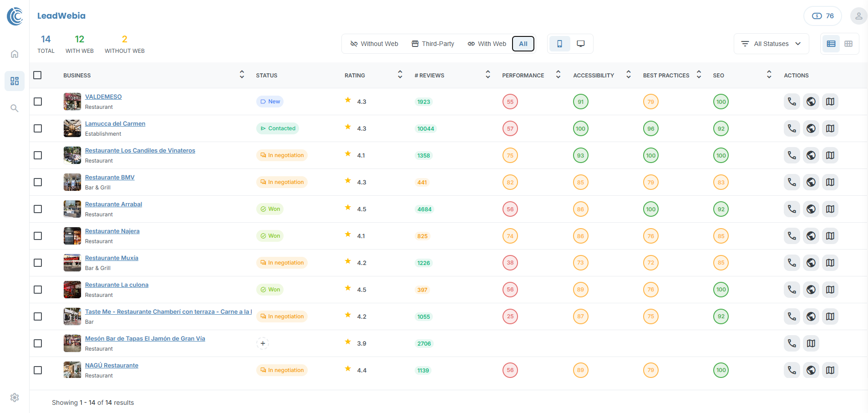Sort by the Rating column arrows

400,74
